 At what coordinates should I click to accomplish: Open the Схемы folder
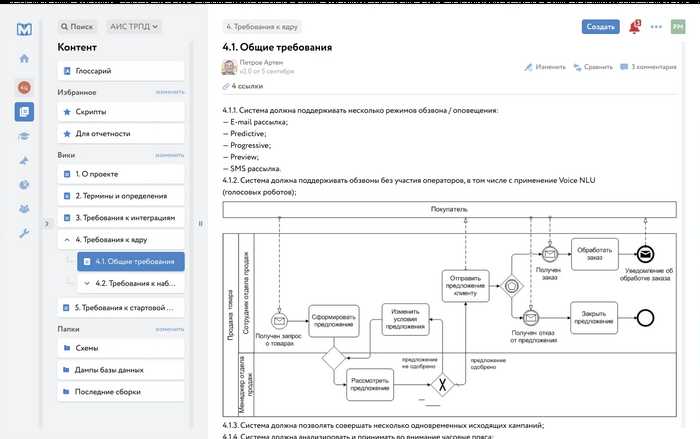coord(121,348)
